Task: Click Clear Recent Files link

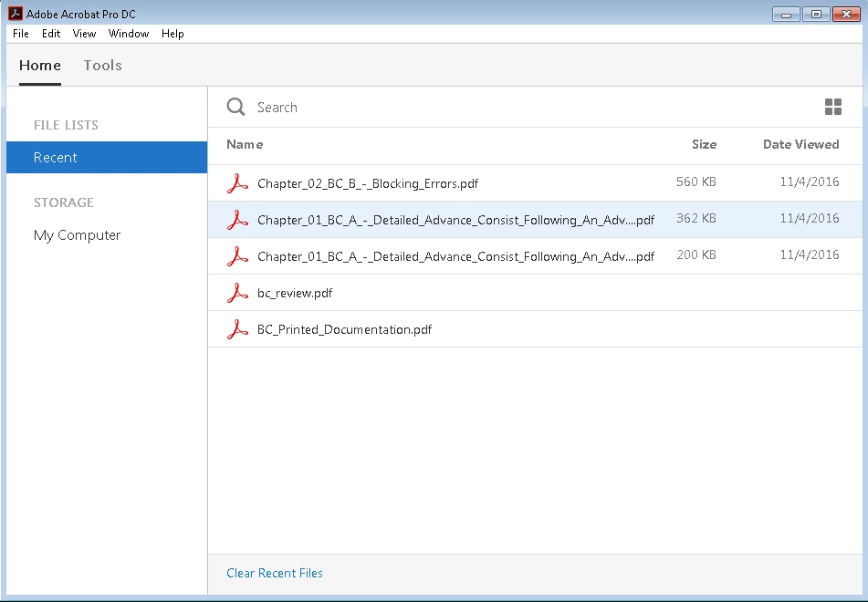Action: click(275, 573)
